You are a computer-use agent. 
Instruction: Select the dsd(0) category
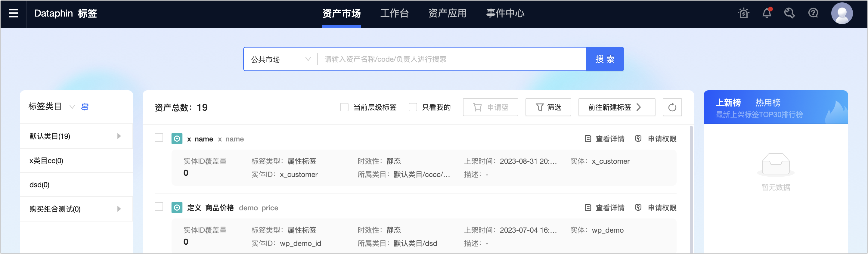pyautogui.click(x=76, y=184)
